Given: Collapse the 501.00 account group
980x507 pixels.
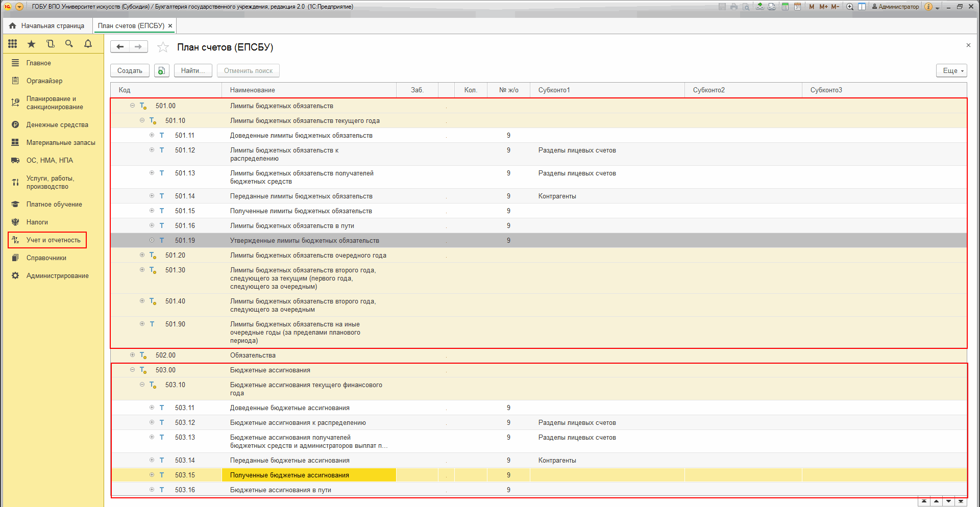Looking at the screenshot, I should pyautogui.click(x=132, y=106).
